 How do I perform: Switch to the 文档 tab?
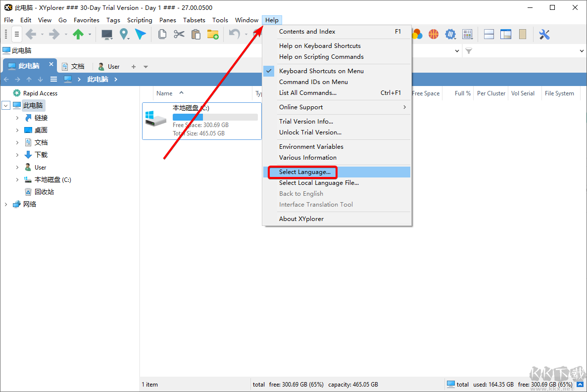[73, 67]
